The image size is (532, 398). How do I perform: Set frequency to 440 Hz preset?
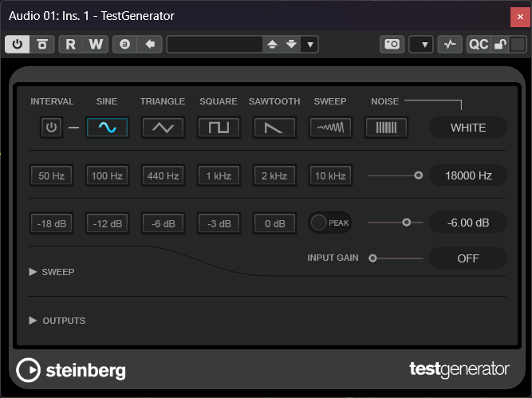163,175
